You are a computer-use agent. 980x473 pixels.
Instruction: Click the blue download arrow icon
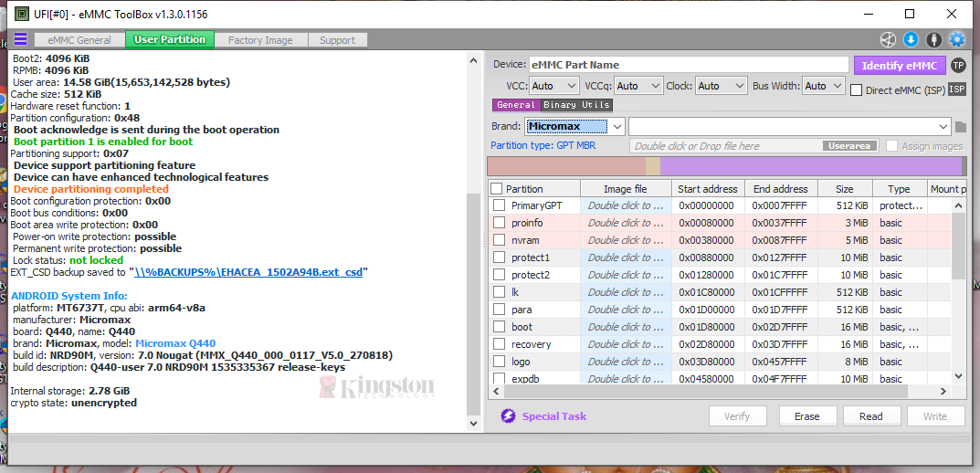(911, 39)
